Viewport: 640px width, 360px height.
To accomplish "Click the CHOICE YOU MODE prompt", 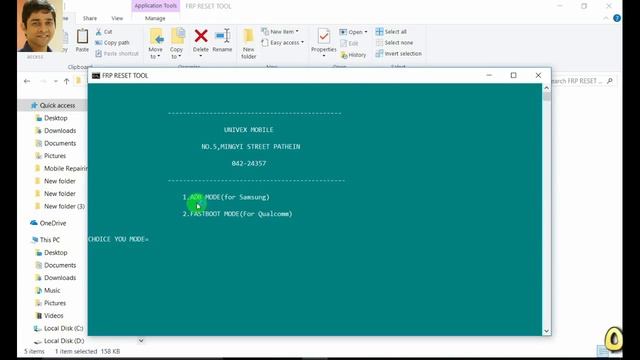I will tap(118, 239).
